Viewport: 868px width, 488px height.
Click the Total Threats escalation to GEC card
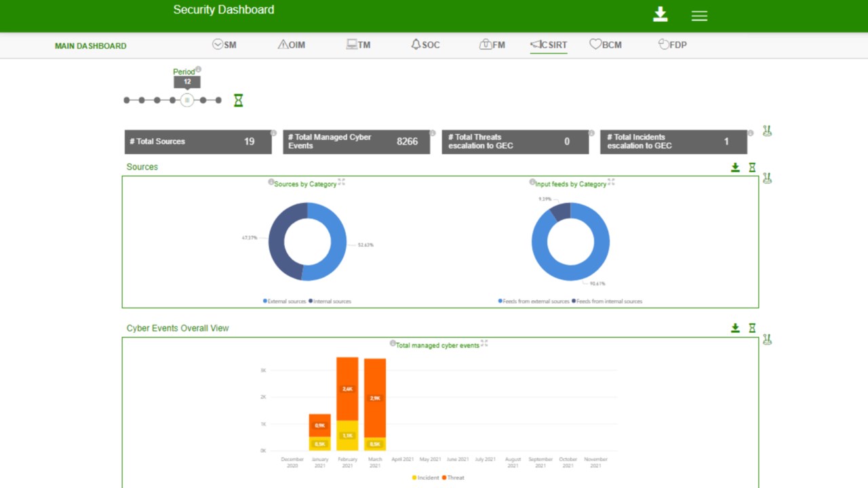515,142
